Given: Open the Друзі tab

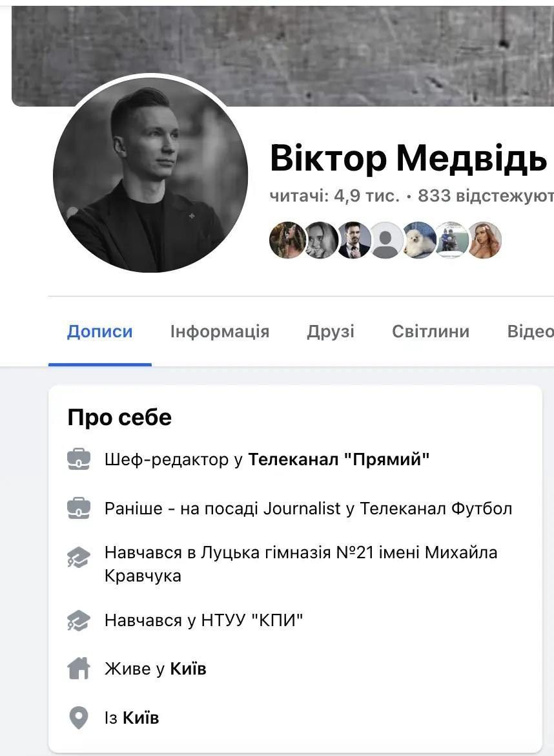Looking at the screenshot, I should 331,331.
